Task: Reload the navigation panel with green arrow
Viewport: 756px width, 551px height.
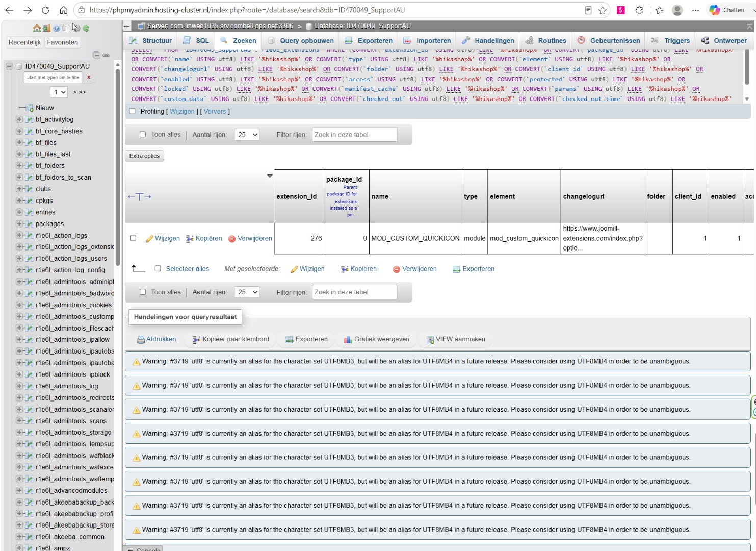Action: pyautogui.click(x=86, y=29)
